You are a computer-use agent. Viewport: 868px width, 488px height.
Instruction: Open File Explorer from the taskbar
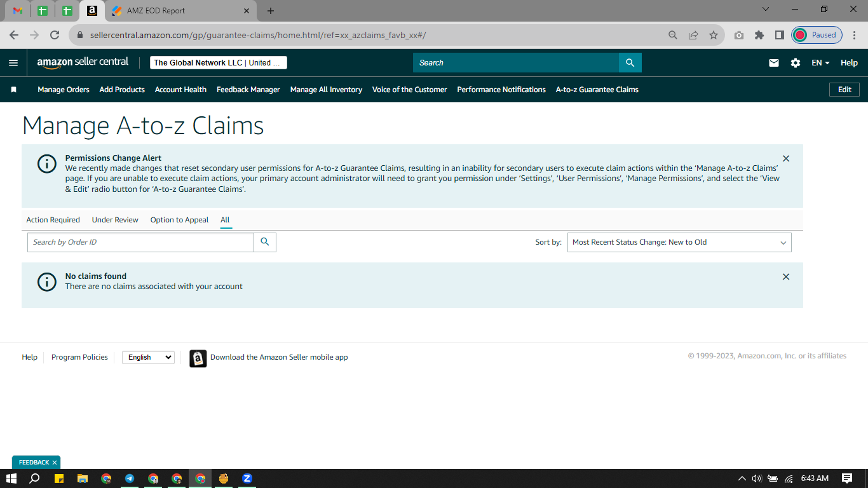tap(82, 478)
